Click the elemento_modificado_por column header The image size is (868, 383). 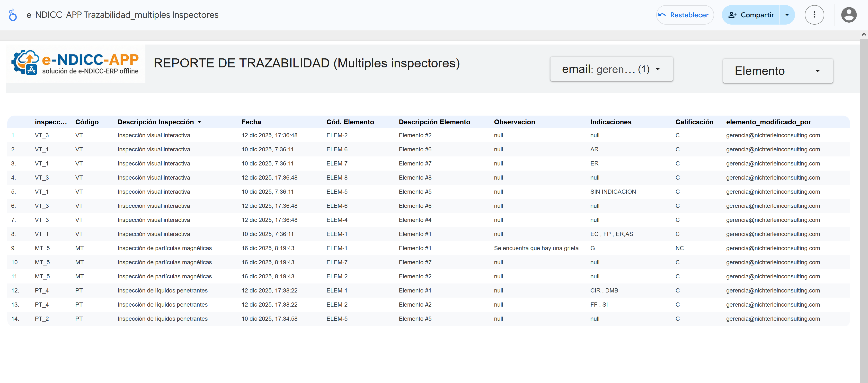(768, 122)
